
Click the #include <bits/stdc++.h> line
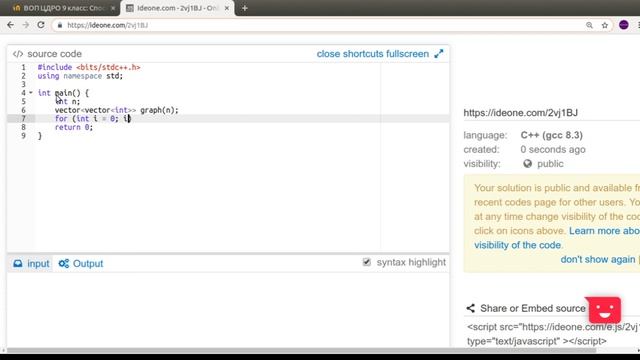point(89,67)
